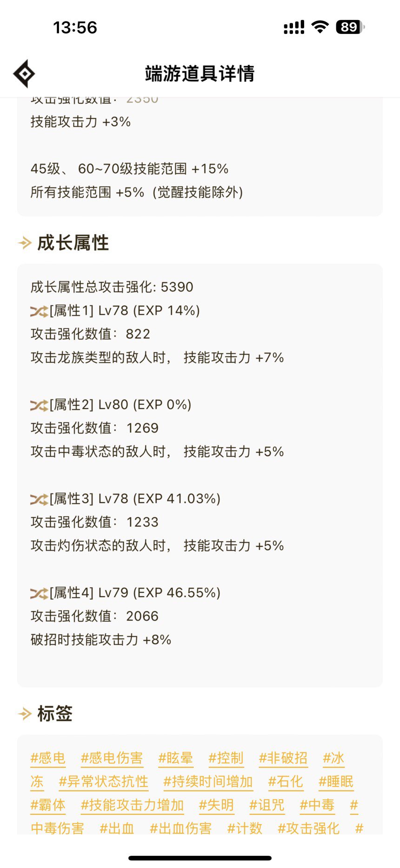Select the #持续时间增加 tag
Image resolution: width=400 pixels, height=868 pixels.
208,782
